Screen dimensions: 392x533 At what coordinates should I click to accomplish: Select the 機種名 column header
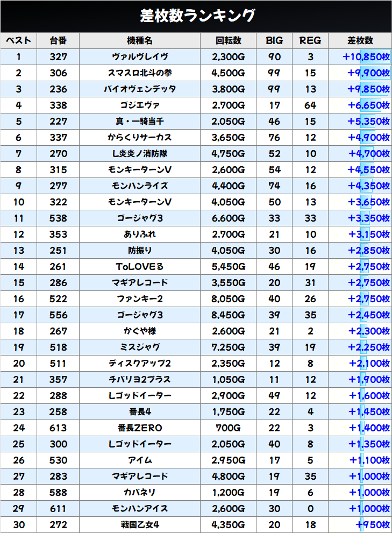[x=140, y=40]
